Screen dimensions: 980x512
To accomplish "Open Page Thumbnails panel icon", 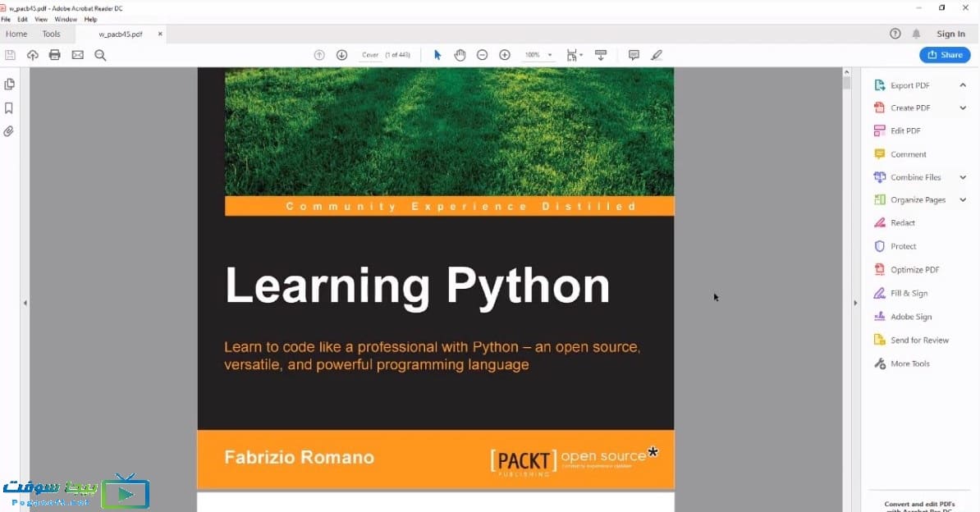I will 9,84.
